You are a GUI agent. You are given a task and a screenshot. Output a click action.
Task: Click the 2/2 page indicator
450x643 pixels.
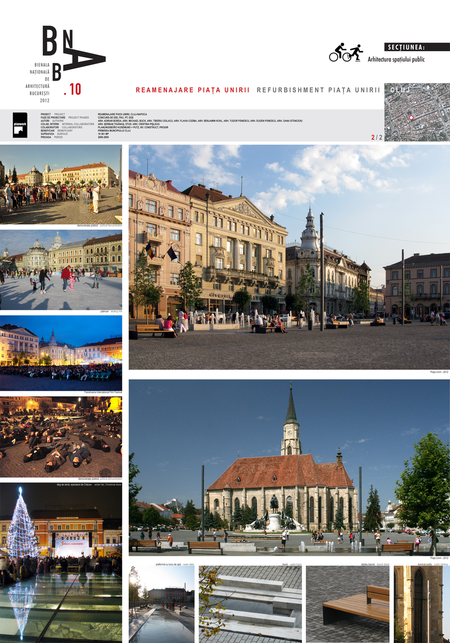[377, 137]
